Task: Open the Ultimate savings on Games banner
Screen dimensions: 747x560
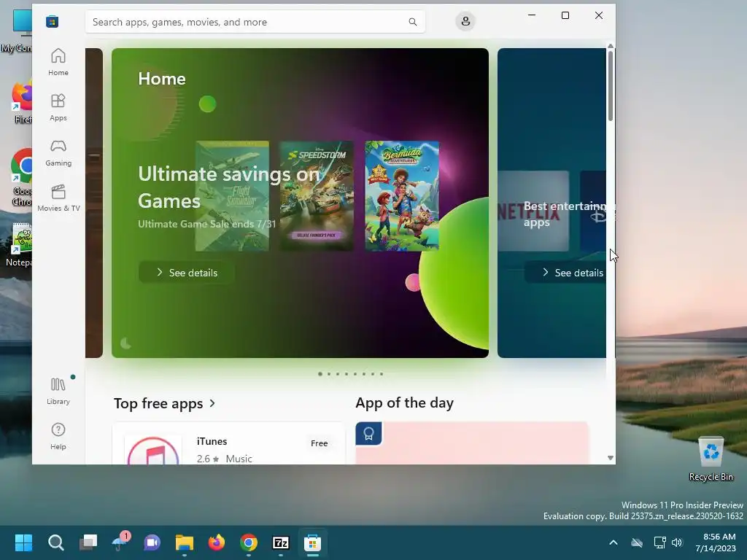Action: point(300,203)
